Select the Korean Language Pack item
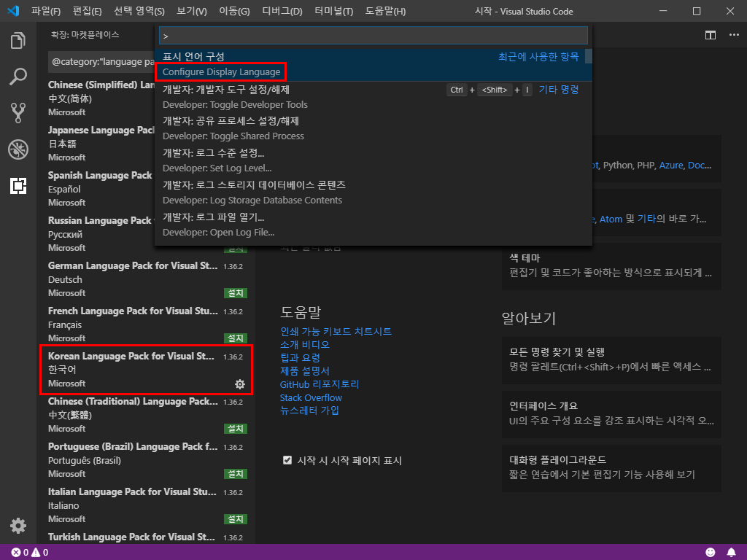 [146, 370]
